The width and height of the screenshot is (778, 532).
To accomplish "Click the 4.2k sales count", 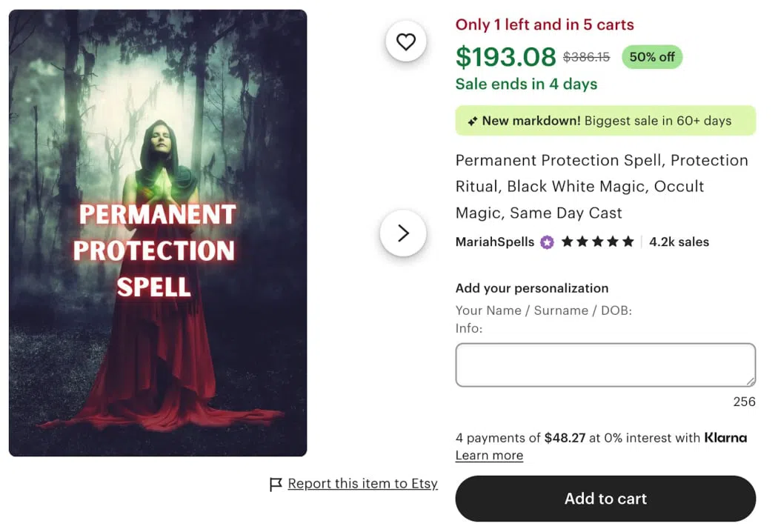I will [x=679, y=242].
